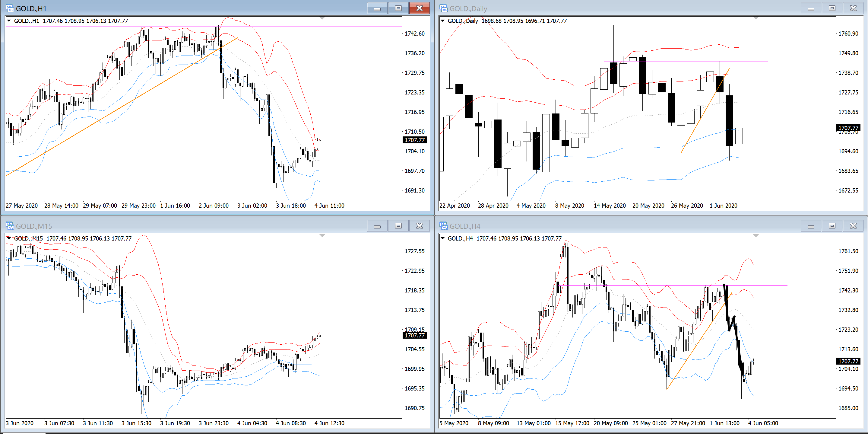
Task: Click the GOLD.,H4 window chart icon
Action: click(443, 226)
